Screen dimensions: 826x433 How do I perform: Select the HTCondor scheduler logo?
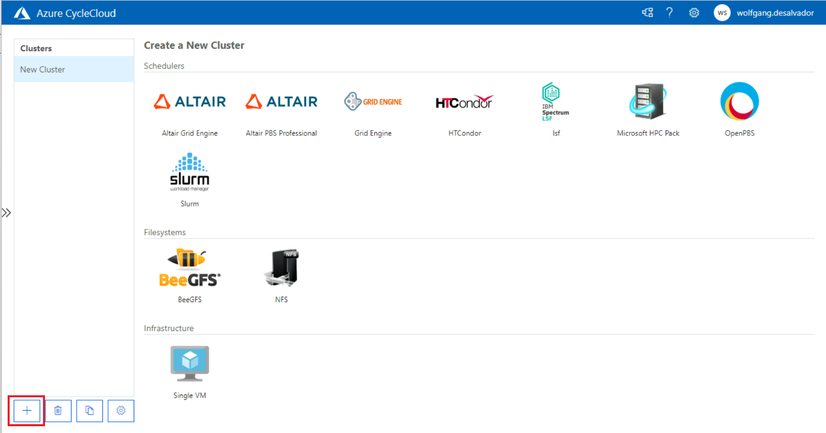[x=464, y=102]
